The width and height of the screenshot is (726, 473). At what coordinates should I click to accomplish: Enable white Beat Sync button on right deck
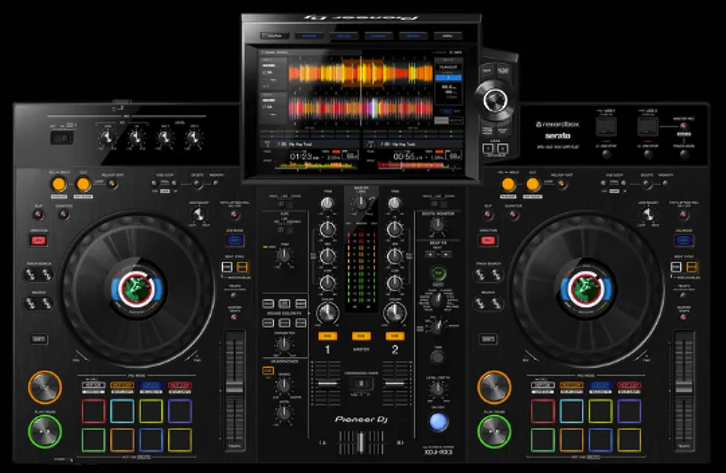676,267
